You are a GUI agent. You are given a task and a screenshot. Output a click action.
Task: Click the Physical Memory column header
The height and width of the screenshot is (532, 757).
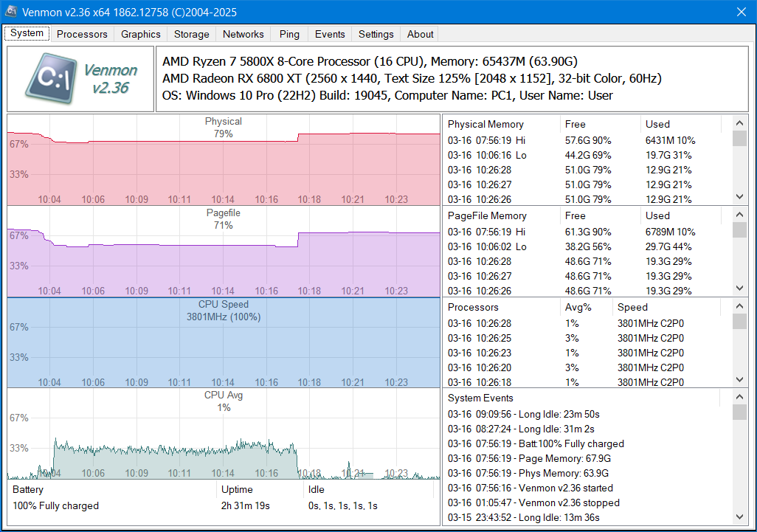502,124
